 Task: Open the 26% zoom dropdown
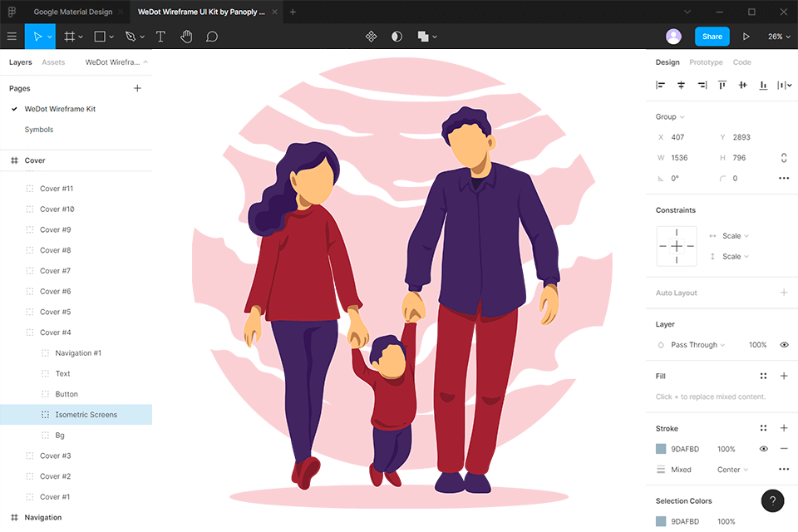pyautogui.click(x=779, y=37)
